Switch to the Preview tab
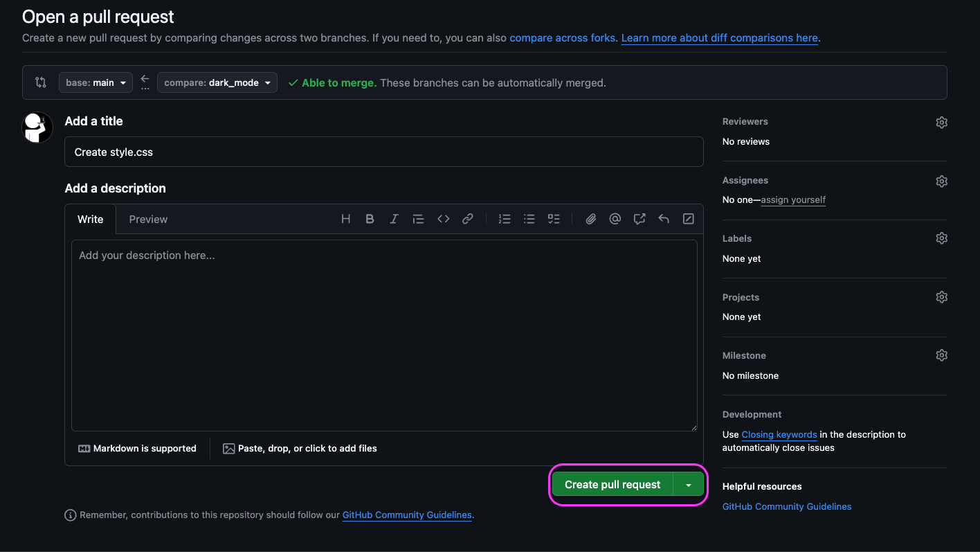 click(148, 219)
